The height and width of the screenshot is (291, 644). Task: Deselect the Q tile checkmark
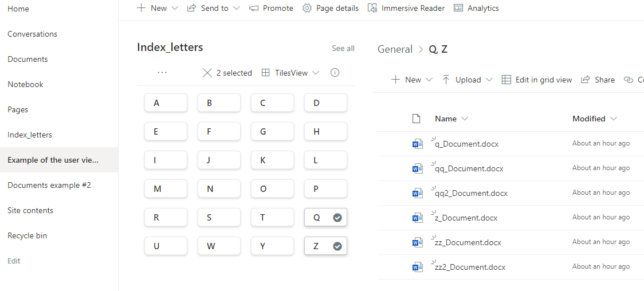337,218
